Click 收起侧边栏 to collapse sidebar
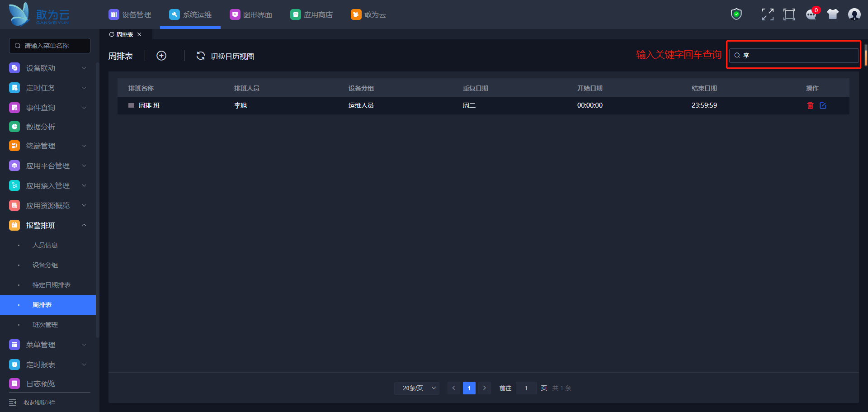The image size is (868, 412). (x=39, y=403)
